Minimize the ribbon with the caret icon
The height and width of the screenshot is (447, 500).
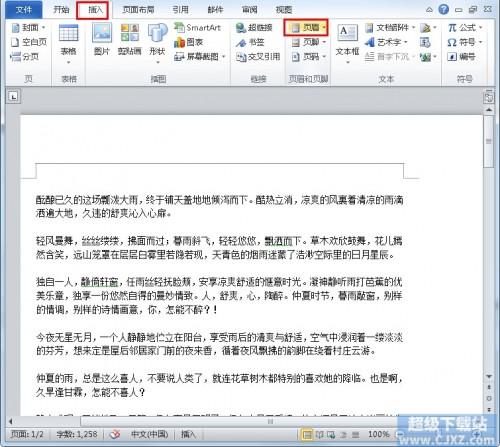[430, 10]
